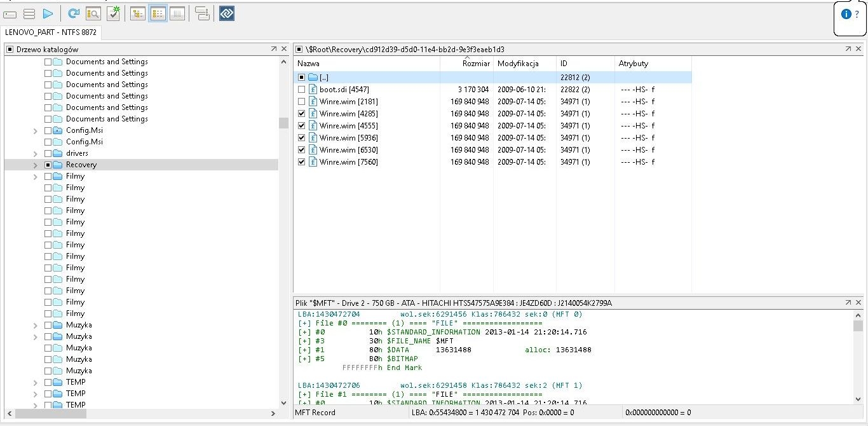Close the Drzewo katalogów panel
868x426 pixels.
tap(283, 49)
